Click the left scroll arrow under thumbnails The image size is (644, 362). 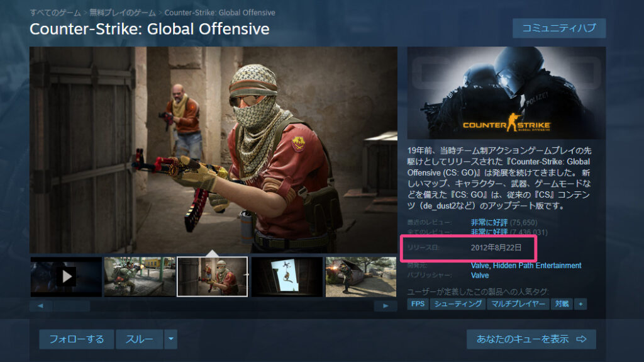(40, 305)
